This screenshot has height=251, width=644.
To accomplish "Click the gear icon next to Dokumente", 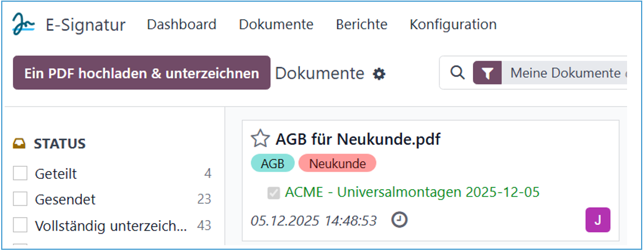I will point(380,74).
